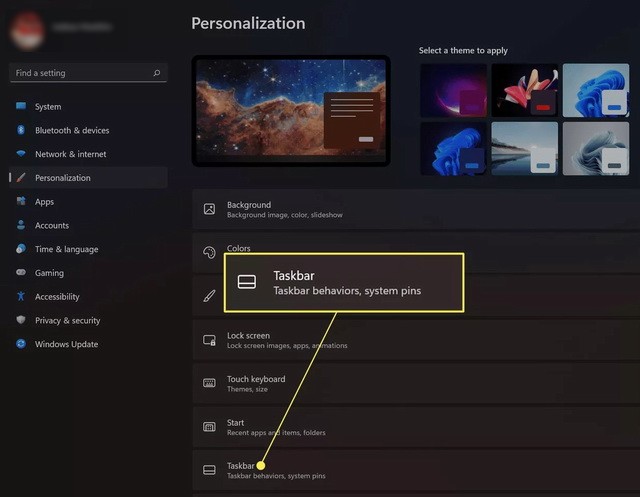Viewport: 640px width, 497px height.
Task: Open Accounts settings
Action: (x=88, y=225)
